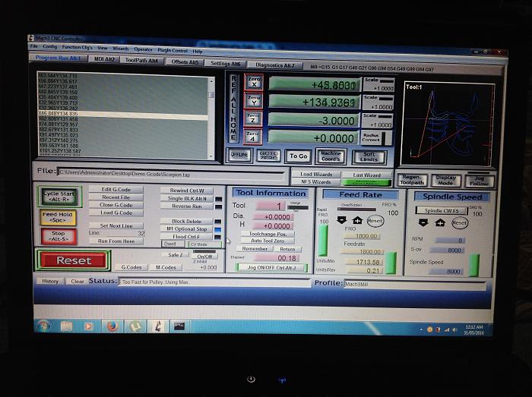The width and height of the screenshot is (532, 397).
Task: Click the GOTO ZERO button
Action: pyautogui.click(x=269, y=156)
